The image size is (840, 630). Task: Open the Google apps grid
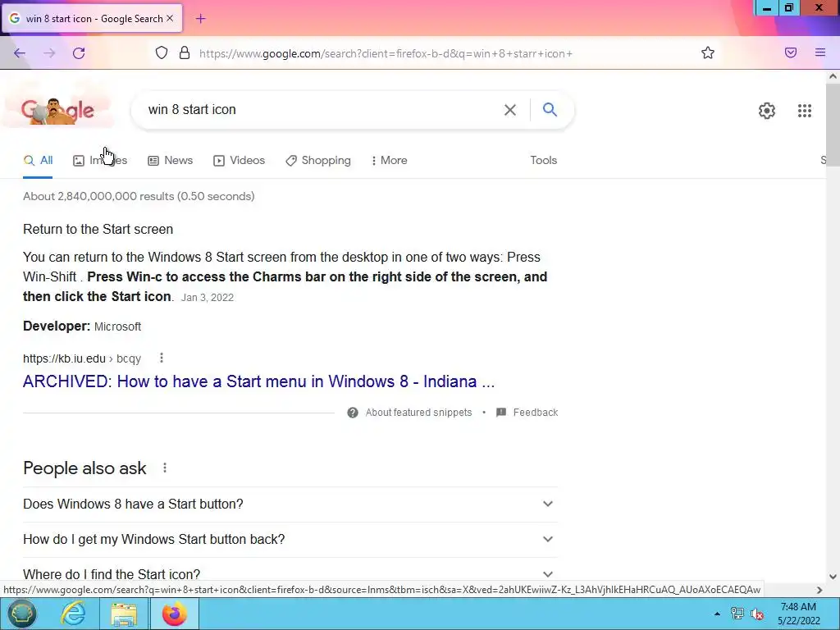click(x=804, y=111)
